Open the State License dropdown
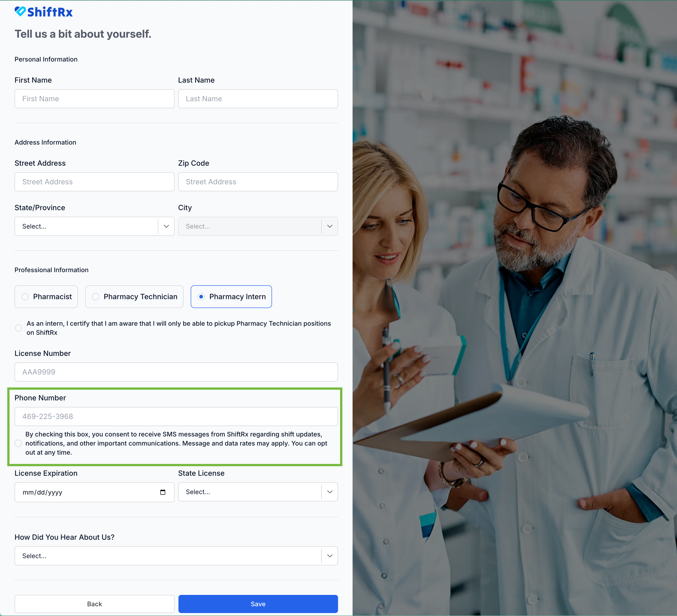677x616 pixels. tap(258, 492)
